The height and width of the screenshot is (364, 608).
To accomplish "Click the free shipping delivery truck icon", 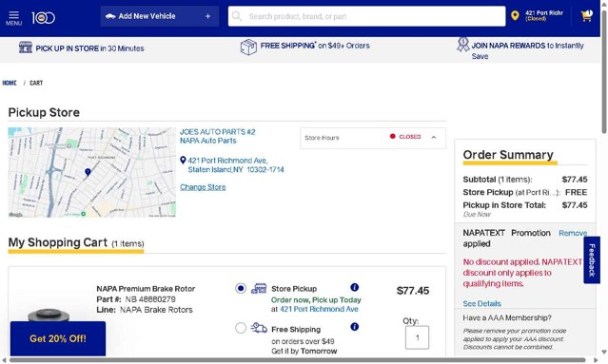I will (259, 328).
